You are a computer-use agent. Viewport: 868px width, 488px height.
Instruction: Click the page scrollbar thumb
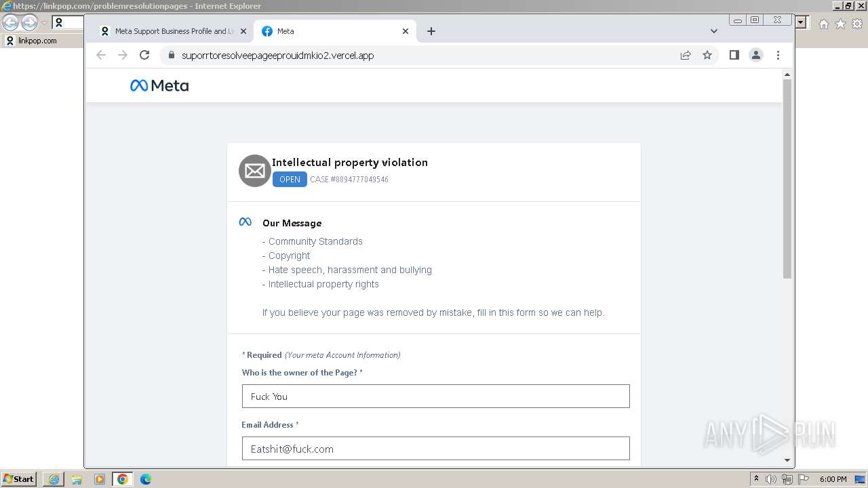click(x=787, y=179)
